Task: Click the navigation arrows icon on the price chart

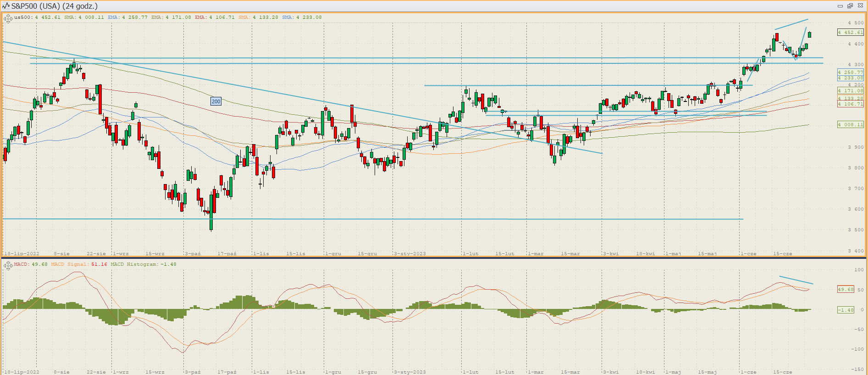Action: [8, 19]
